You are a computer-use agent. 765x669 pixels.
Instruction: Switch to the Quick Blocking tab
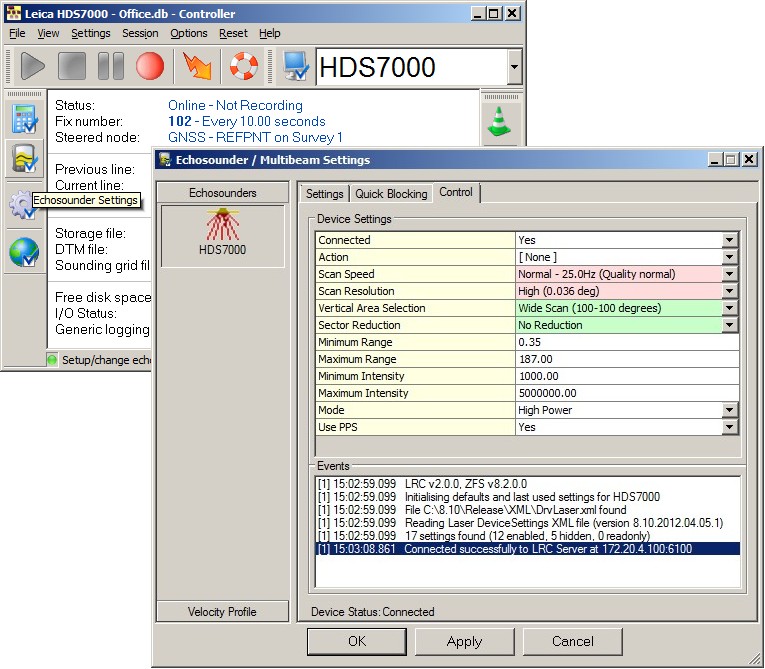[391, 194]
